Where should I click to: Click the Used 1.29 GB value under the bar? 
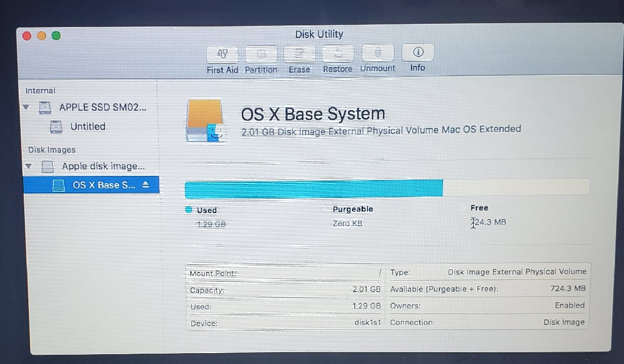click(x=211, y=225)
